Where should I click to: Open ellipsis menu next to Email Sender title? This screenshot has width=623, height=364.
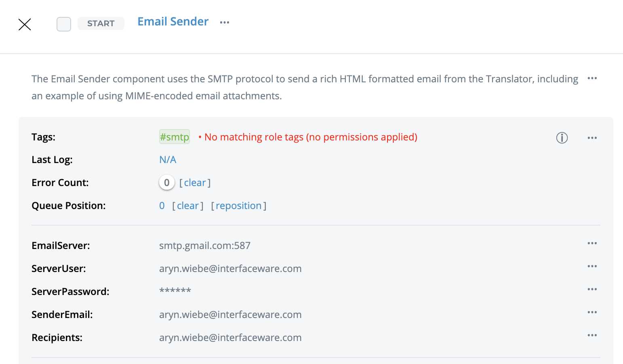(x=225, y=23)
